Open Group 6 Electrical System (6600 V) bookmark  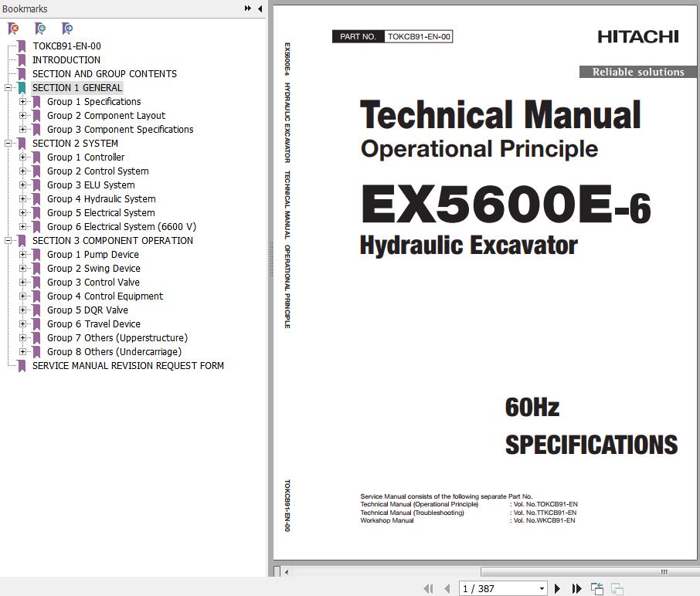pos(121,227)
